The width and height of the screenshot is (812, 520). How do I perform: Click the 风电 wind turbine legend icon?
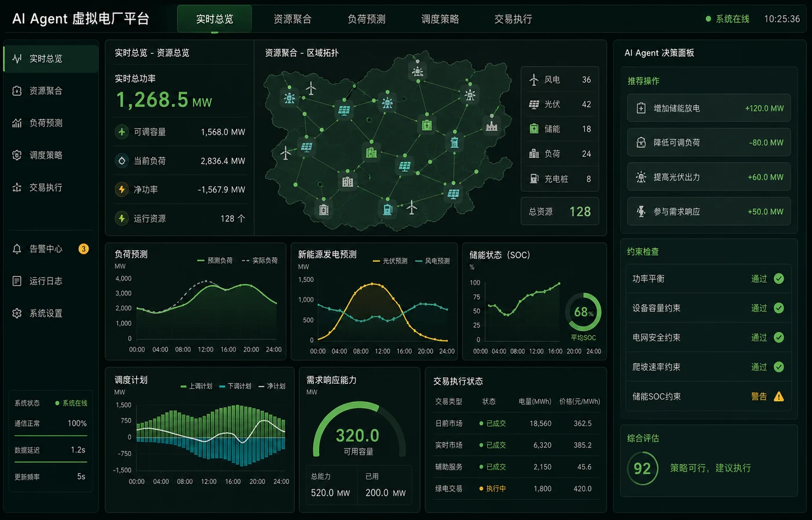(x=534, y=80)
